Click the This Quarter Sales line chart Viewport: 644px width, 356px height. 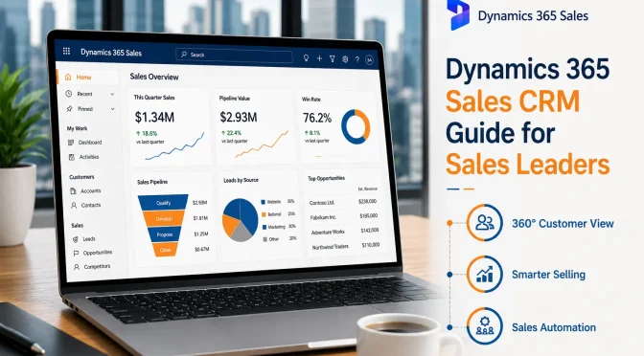click(174, 146)
